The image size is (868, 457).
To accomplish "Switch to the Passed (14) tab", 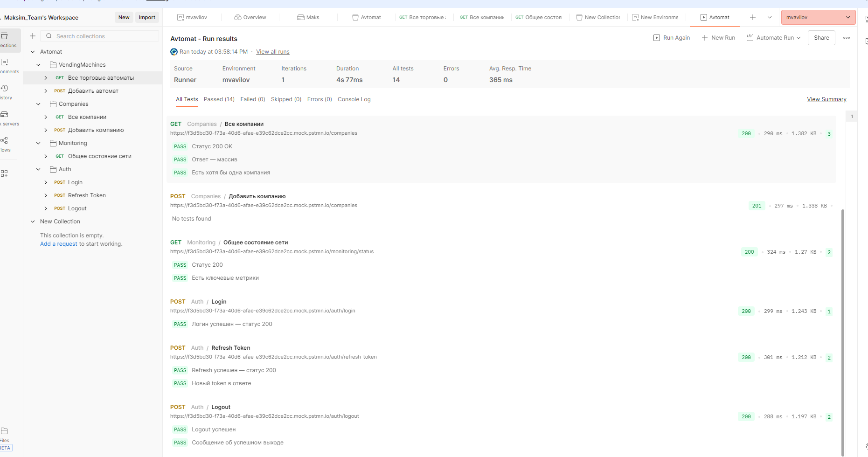I will (219, 99).
